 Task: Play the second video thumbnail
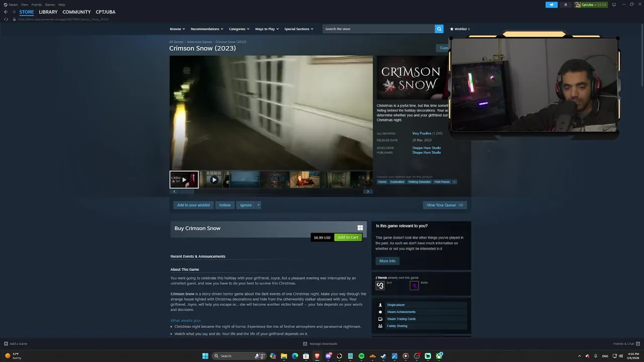click(x=214, y=179)
